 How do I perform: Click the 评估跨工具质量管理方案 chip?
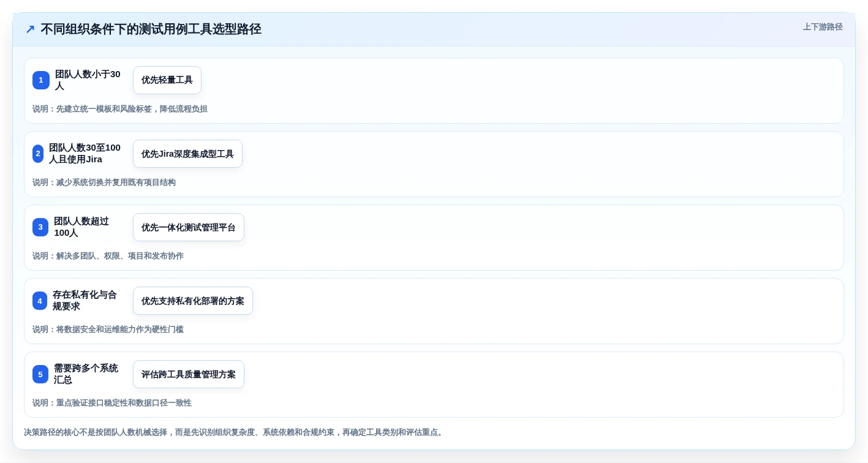tap(189, 374)
